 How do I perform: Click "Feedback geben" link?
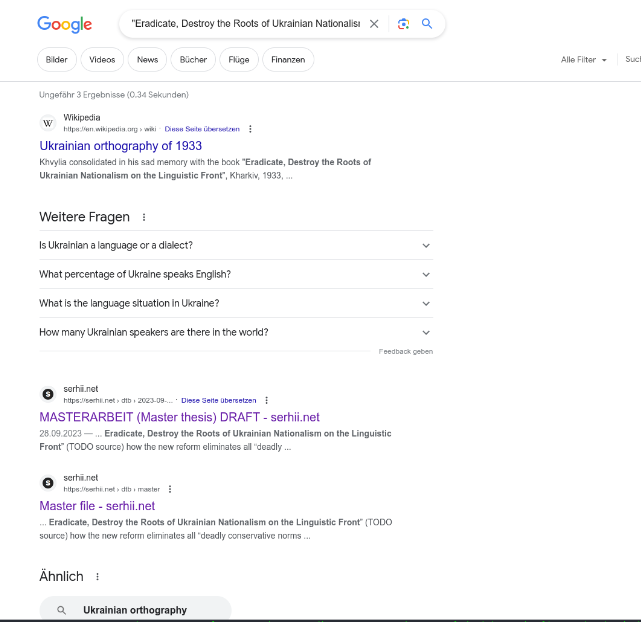405,352
